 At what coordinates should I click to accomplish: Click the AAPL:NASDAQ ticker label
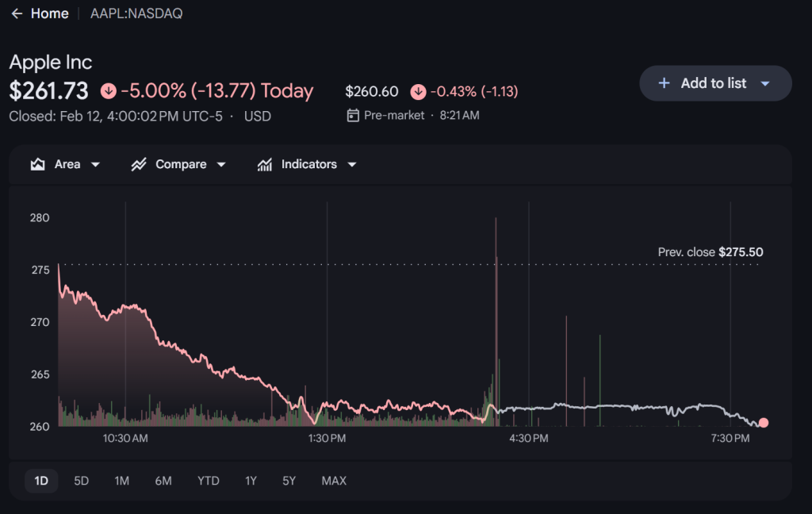click(136, 14)
